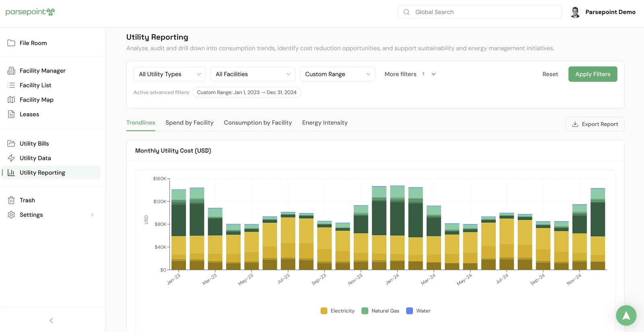Click the Jan-24 bar in the chart
The height and width of the screenshot is (332, 644).
click(397, 228)
